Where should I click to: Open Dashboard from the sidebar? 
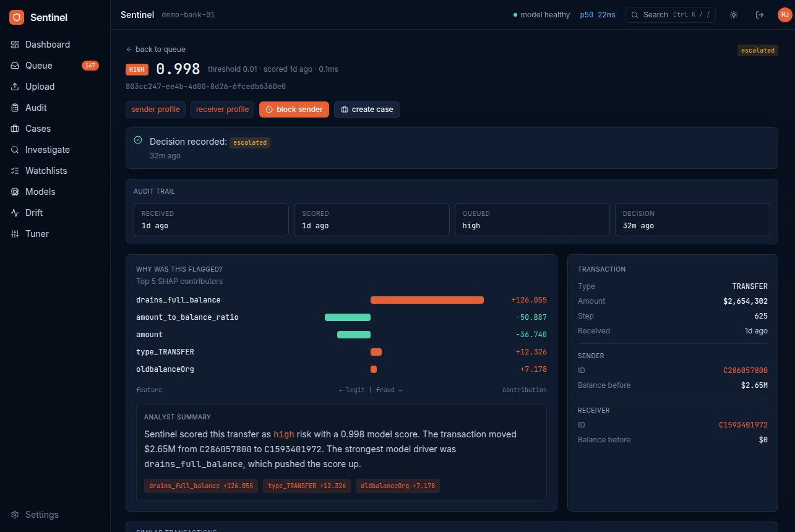click(48, 45)
